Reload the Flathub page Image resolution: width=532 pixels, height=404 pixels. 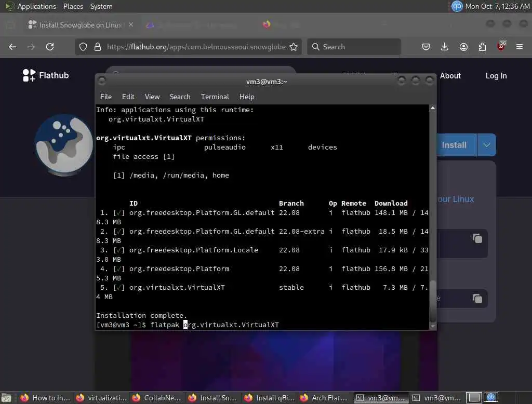50,47
